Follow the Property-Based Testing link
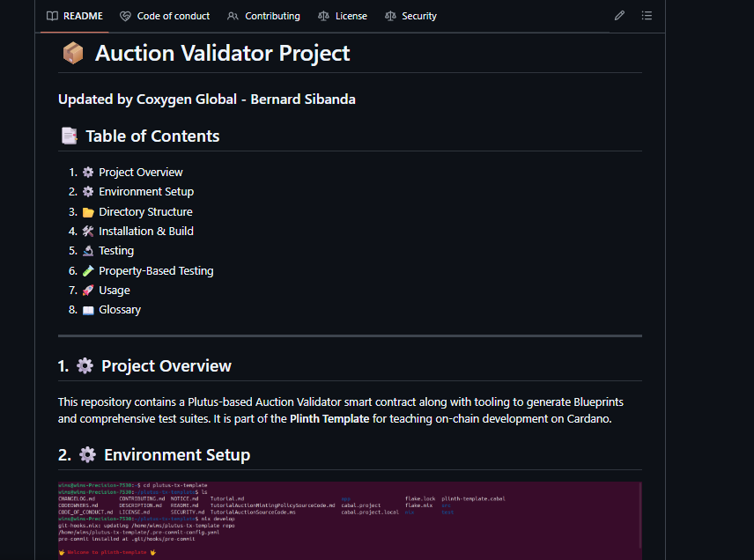 point(155,270)
